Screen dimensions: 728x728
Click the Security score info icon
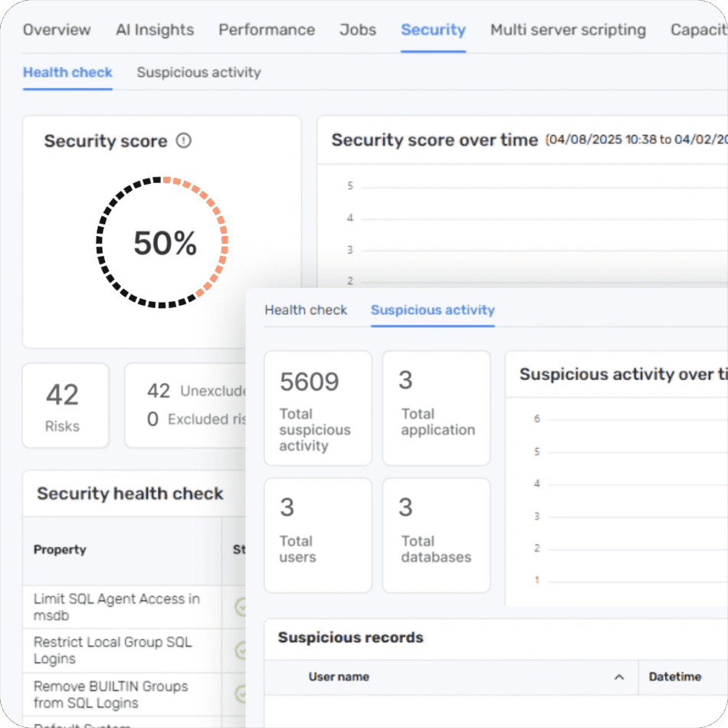(x=183, y=140)
